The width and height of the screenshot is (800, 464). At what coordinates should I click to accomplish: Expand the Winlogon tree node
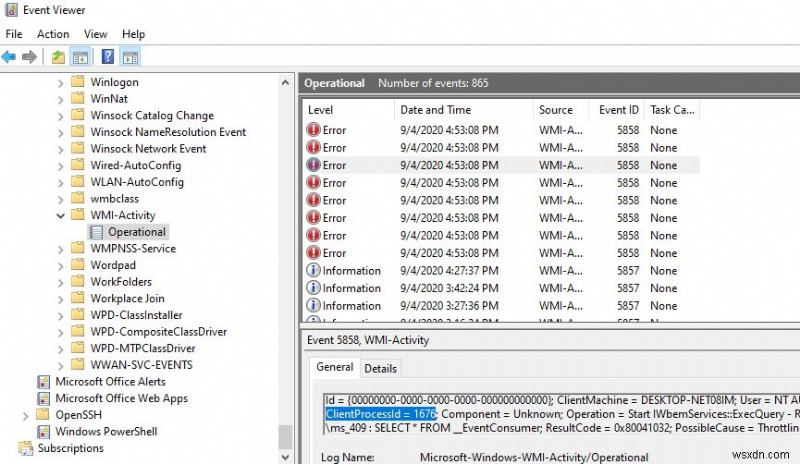click(61, 83)
